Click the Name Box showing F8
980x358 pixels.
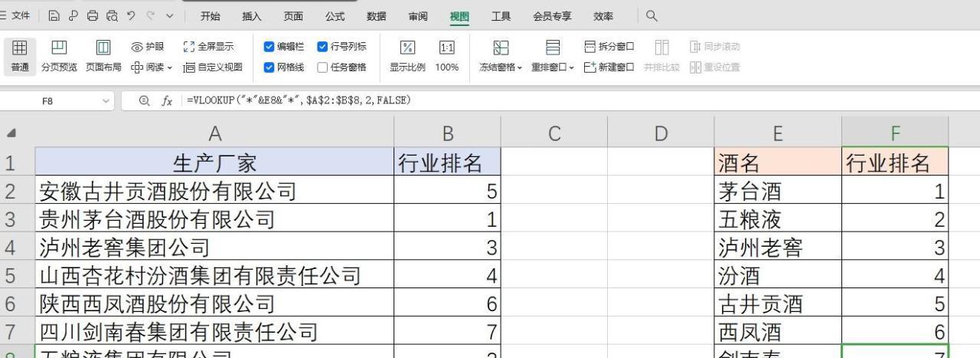pos(48,100)
